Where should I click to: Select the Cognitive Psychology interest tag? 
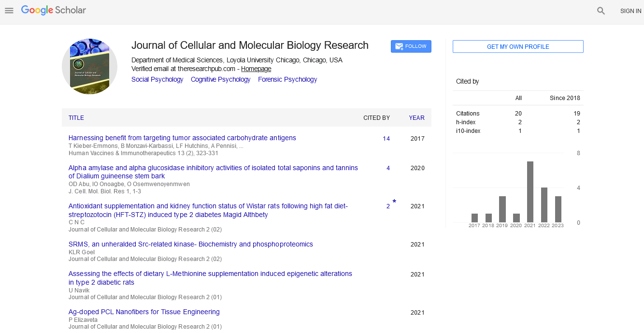[220, 80]
